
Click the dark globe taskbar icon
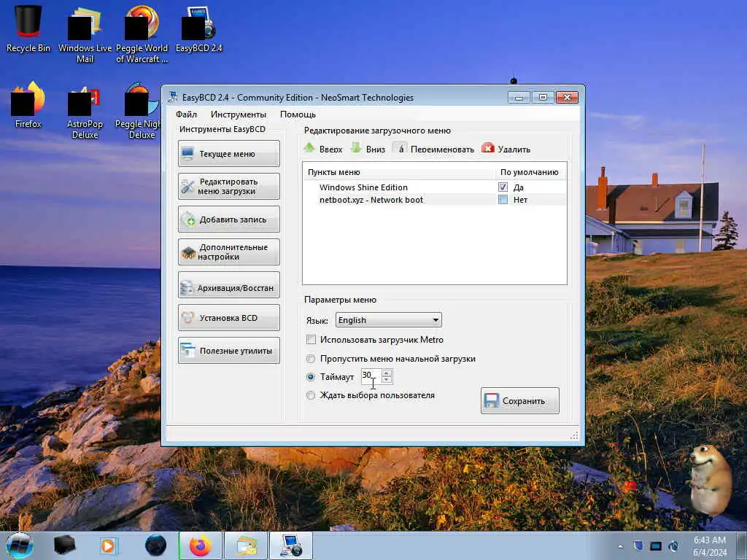click(155, 545)
